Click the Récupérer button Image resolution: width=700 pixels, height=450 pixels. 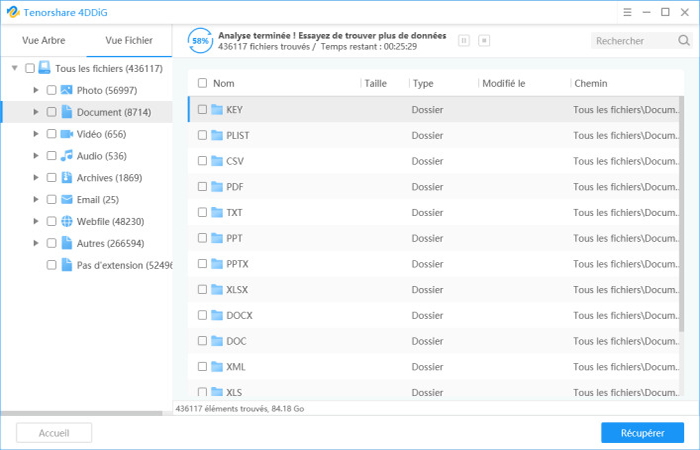[x=642, y=433]
